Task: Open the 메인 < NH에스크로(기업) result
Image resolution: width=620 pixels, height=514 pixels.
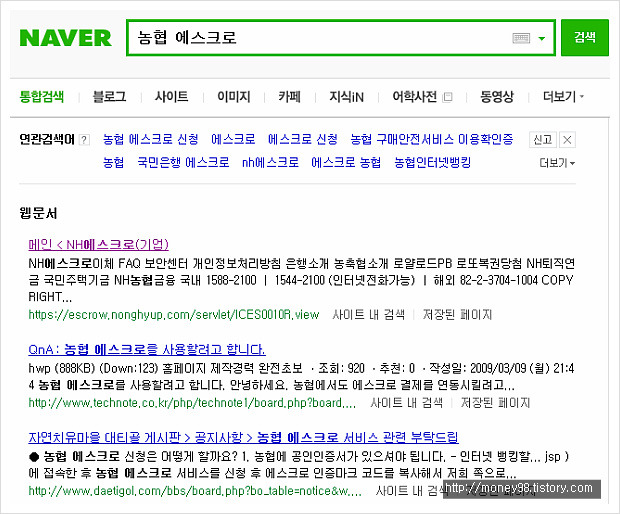Action: [x=98, y=245]
